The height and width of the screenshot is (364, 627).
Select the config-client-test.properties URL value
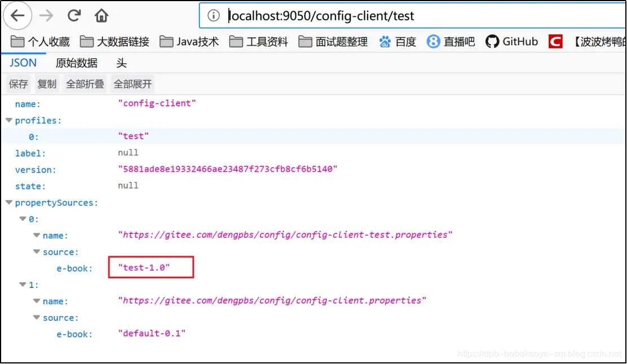click(x=285, y=235)
